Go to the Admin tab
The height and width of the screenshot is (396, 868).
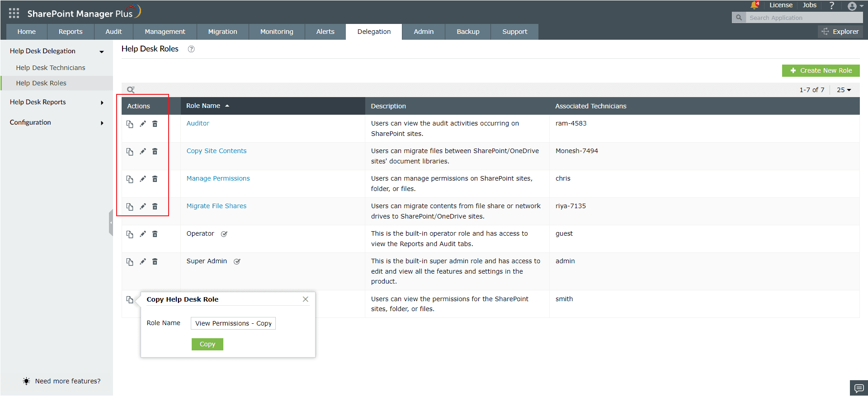[424, 32]
